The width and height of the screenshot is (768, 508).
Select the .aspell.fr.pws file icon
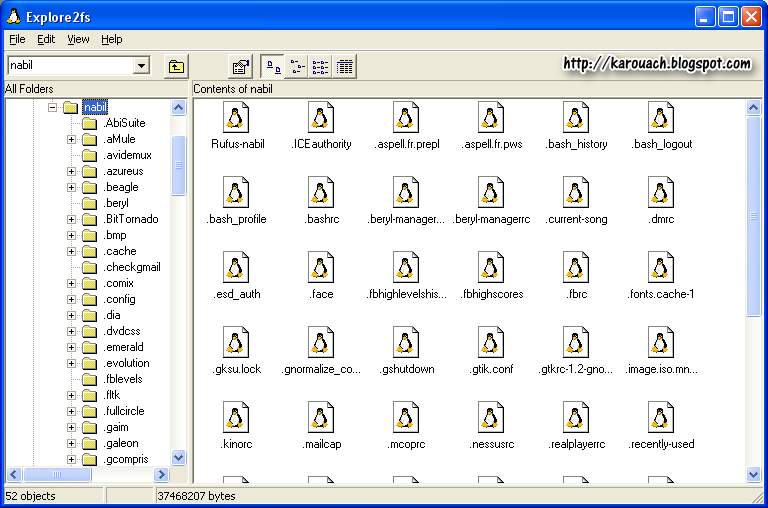click(x=491, y=118)
